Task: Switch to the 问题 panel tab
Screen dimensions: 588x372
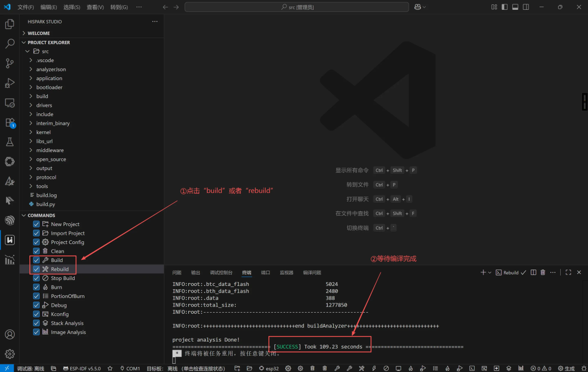Action: [176, 273]
